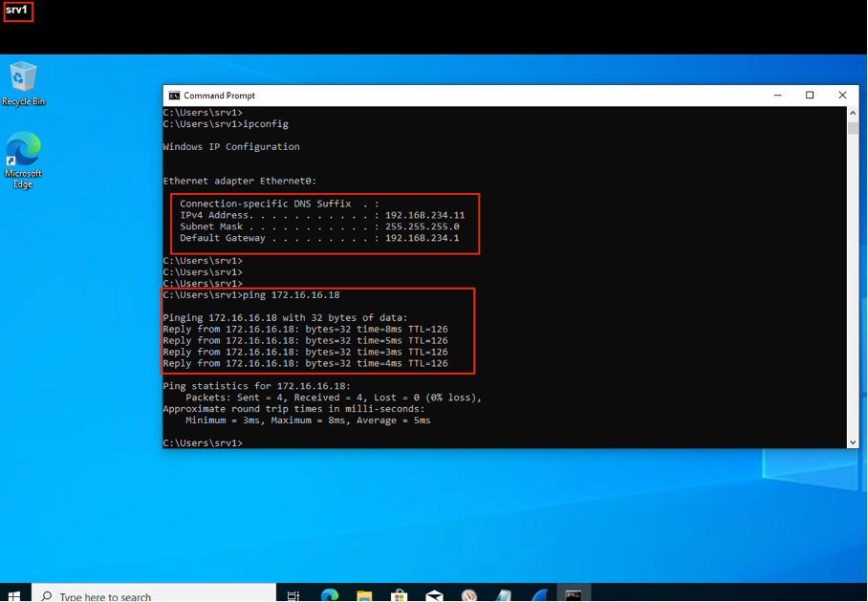
Task: Click the taskbar icon left of Command Prompt
Action: click(539, 595)
